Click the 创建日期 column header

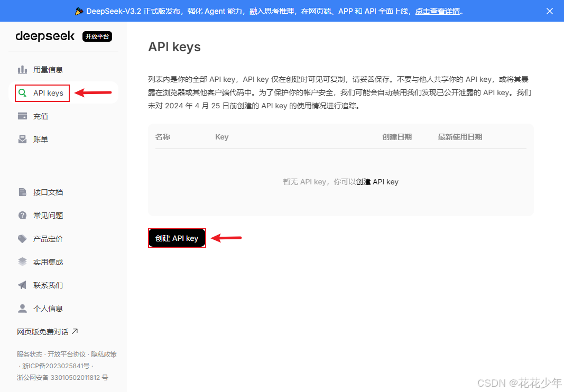(x=397, y=137)
